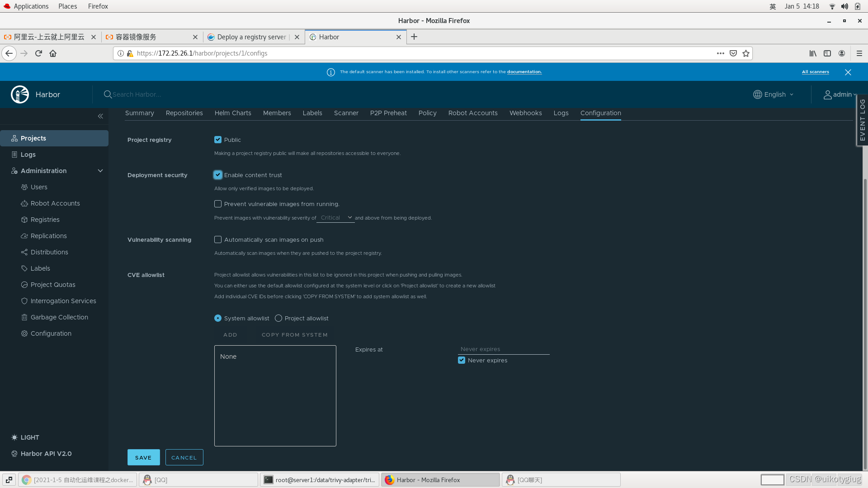The width and height of the screenshot is (868, 488).
Task: Select the Project allowlist radio button
Action: click(278, 318)
